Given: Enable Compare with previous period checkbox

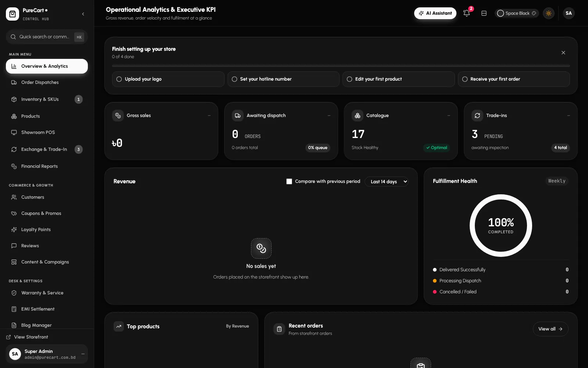Looking at the screenshot, I should click(289, 181).
